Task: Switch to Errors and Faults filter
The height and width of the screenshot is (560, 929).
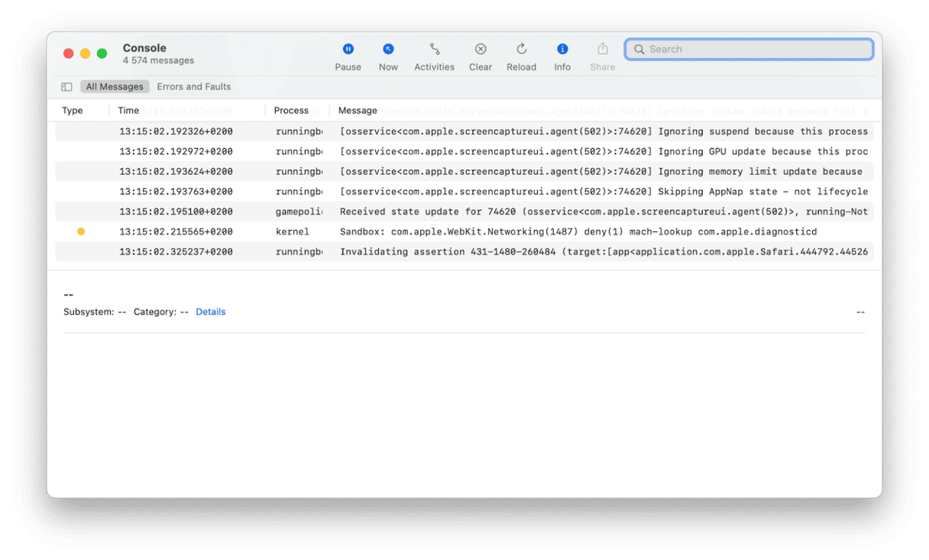Action: (193, 87)
